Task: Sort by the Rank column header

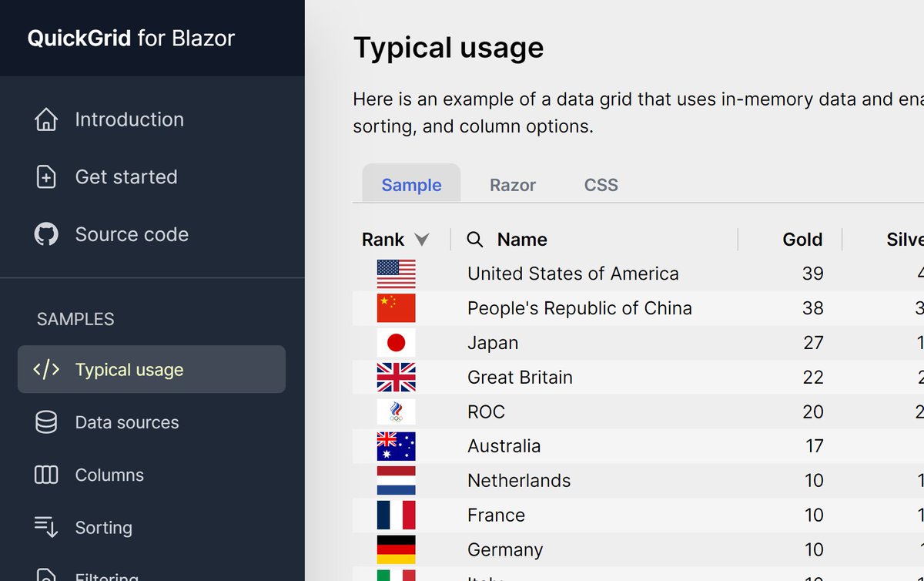Action: click(x=383, y=240)
